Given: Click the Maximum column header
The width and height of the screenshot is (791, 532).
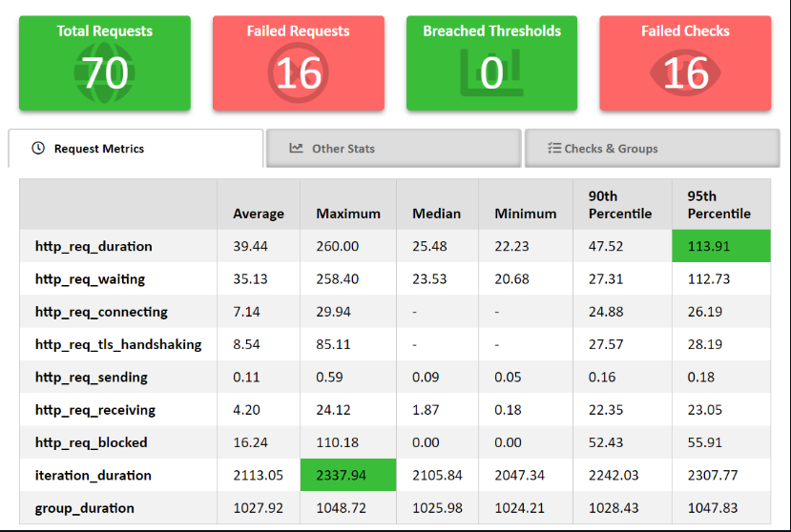Looking at the screenshot, I should 348,214.
